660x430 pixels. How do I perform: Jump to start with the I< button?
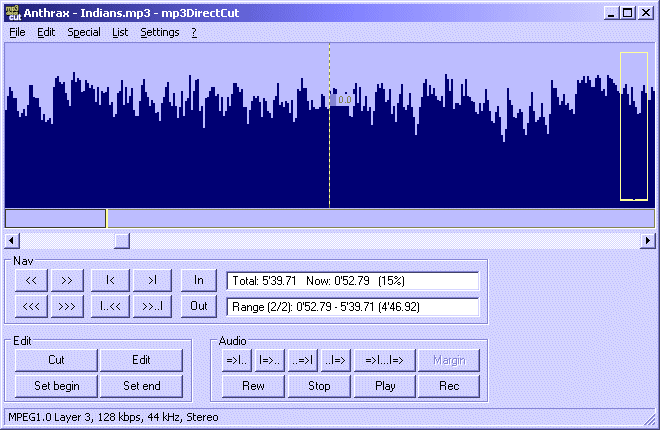coord(110,280)
